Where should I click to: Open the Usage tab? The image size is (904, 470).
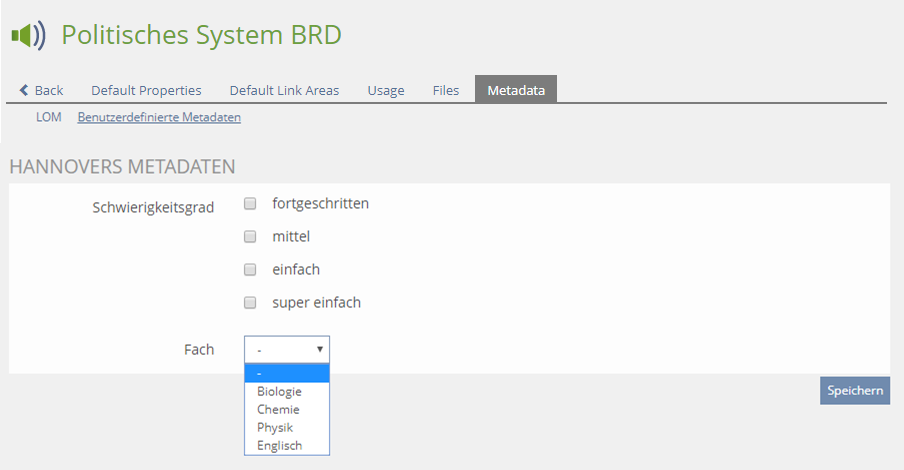[x=385, y=90]
